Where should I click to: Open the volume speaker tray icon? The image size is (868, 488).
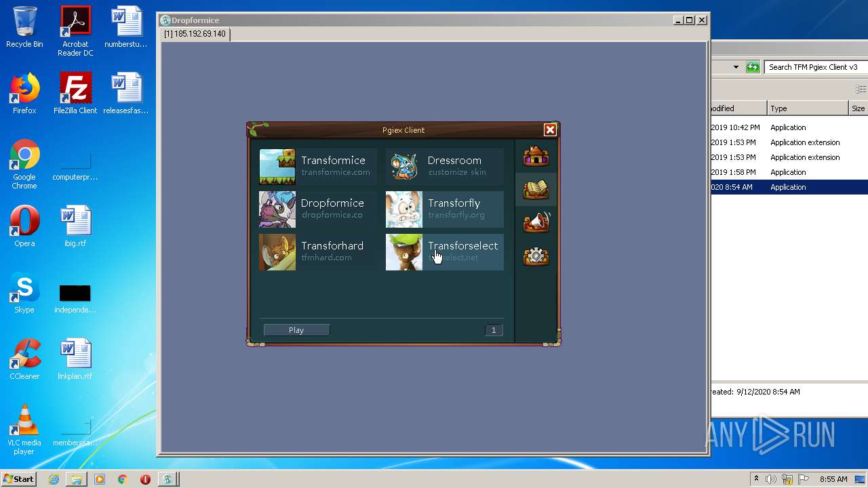(771, 479)
